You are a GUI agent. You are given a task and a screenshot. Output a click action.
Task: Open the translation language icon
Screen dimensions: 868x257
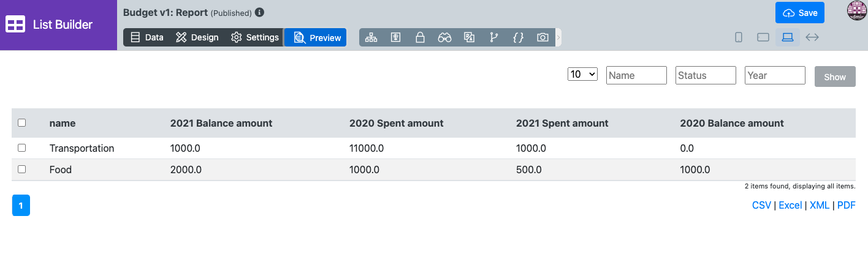click(x=469, y=37)
